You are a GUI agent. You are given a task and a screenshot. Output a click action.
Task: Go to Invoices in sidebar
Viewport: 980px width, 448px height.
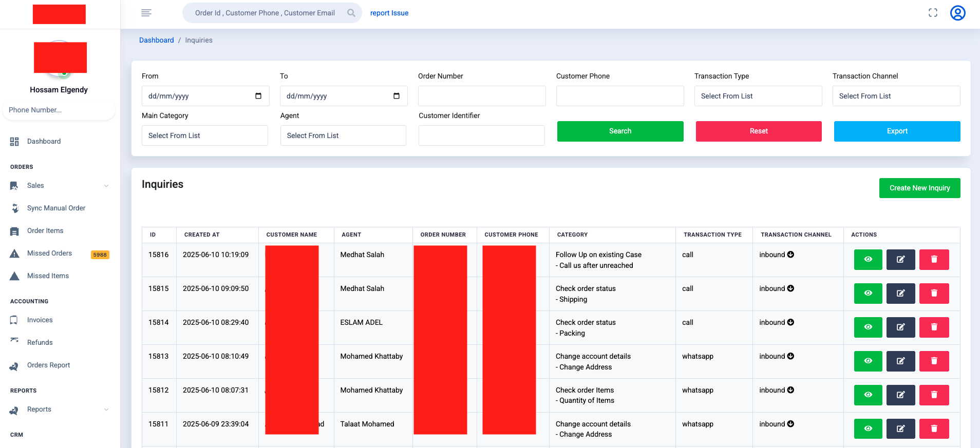[40, 320]
